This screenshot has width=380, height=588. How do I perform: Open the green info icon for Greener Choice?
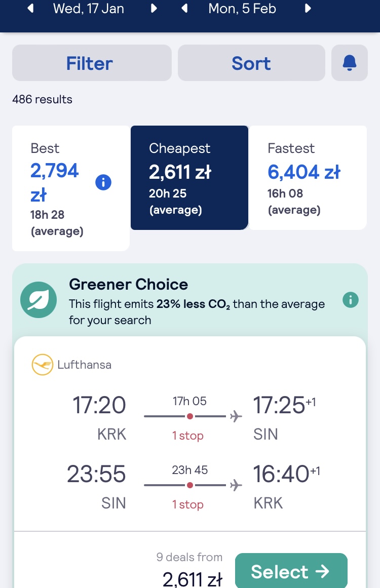[x=351, y=300]
